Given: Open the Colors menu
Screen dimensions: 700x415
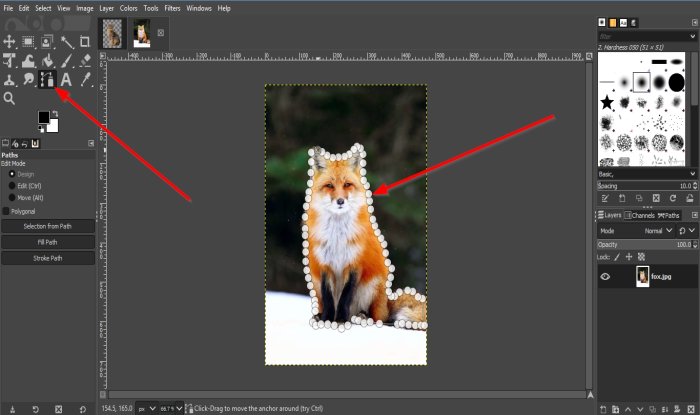Looking at the screenshot, I should (x=129, y=8).
